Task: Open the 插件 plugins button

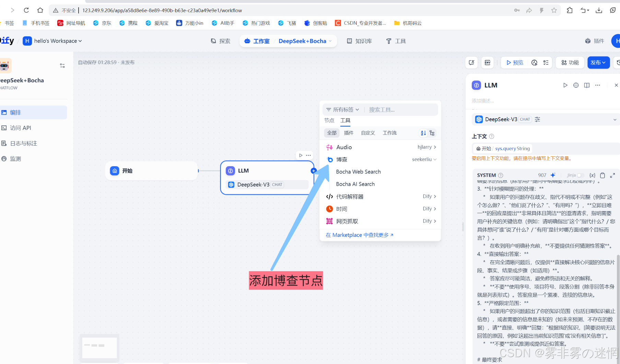Action: [595, 41]
